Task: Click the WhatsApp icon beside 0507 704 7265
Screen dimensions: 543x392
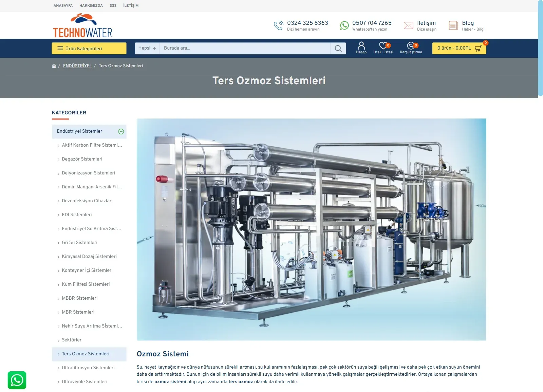Action: pyautogui.click(x=344, y=25)
